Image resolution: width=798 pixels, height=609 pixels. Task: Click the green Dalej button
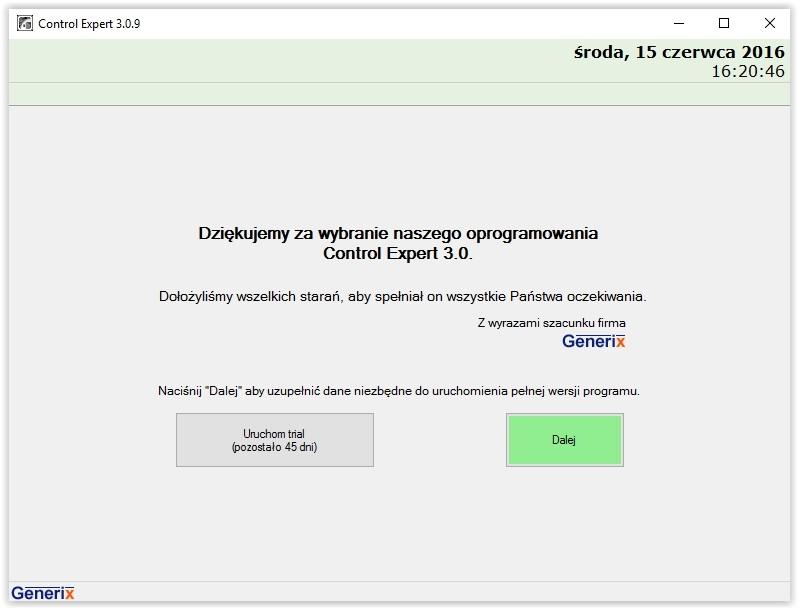tap(564, 440)
